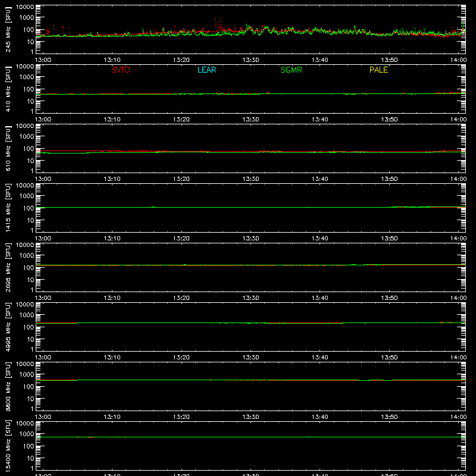
Task: Click the 100 y-axis label of 610 MHz plot
Action: 29,149
